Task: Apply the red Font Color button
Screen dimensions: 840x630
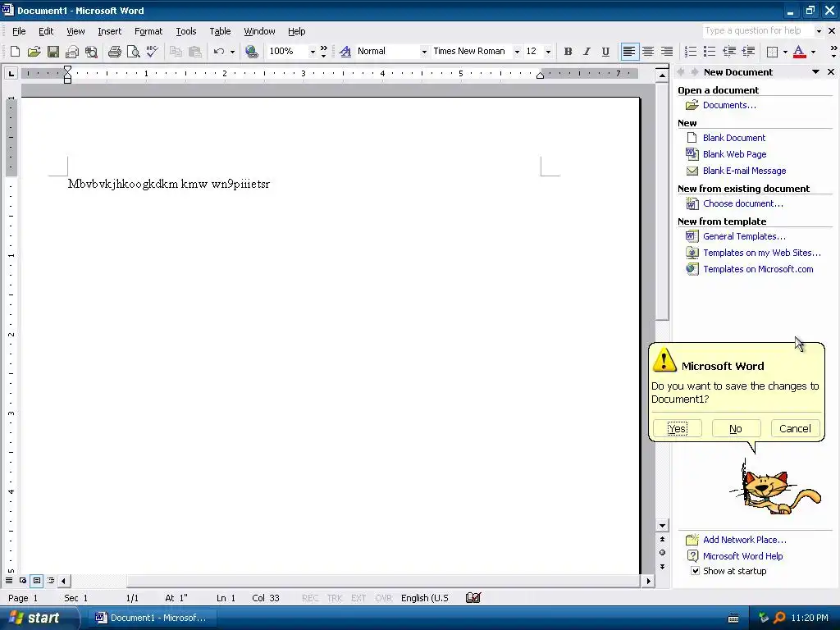Action: coord(799,52)
